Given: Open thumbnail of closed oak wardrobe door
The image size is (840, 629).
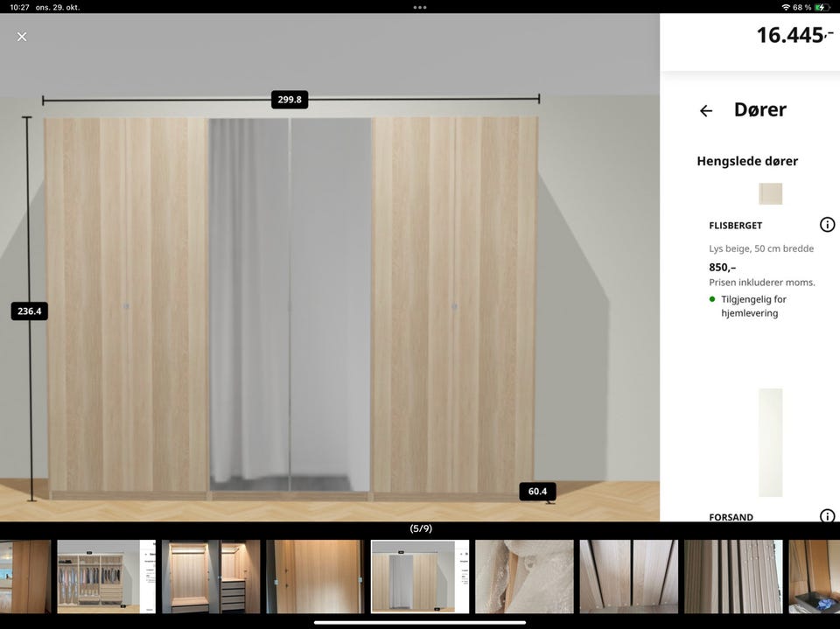Looking at the screenshot, I should click(316, 577).
